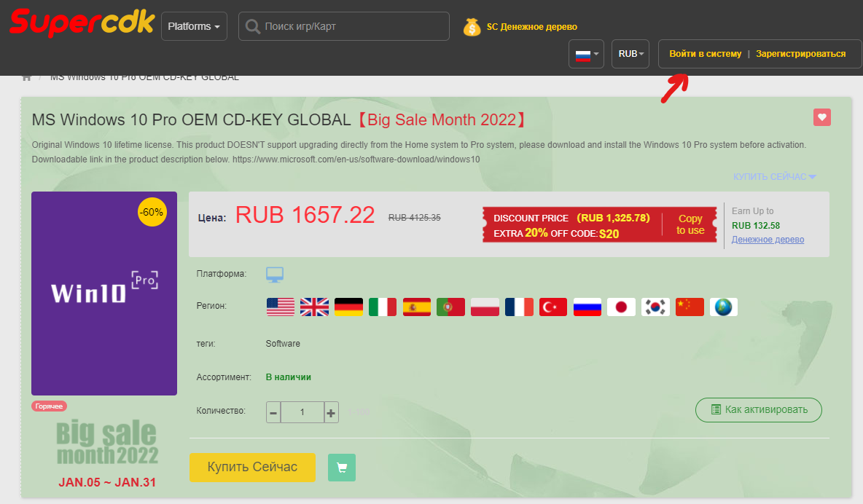Click the RUB 132.58 earn amount
The height and width of the screenshot is (504, 863).
[756, 226]
